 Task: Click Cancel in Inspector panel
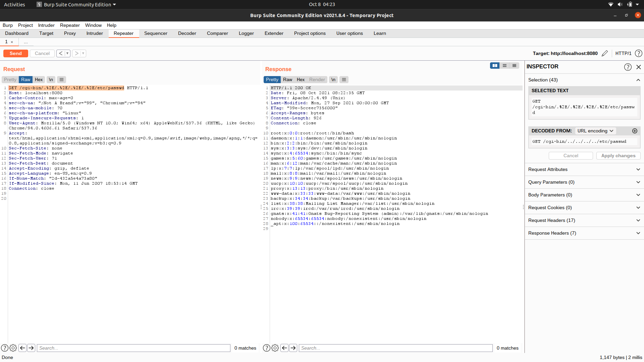point(571,156)
